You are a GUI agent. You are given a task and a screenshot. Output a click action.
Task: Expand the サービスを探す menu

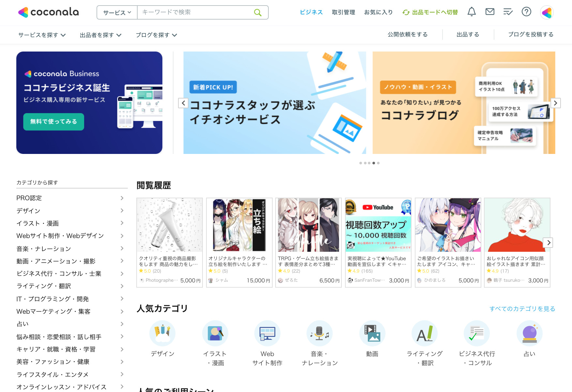click(42, 35)
